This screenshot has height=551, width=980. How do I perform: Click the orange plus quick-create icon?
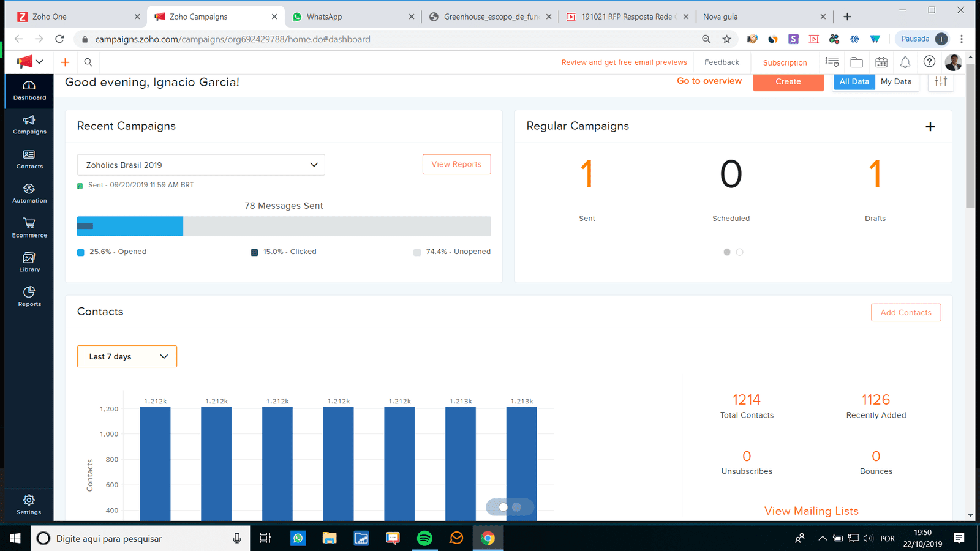[65, 62]
